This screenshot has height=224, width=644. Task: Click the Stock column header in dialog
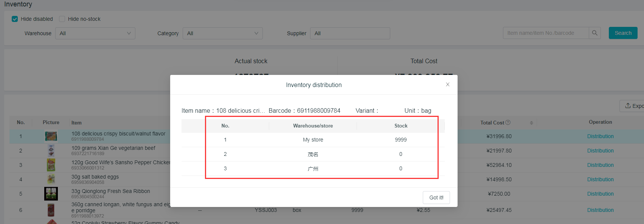tap(400, 126)
